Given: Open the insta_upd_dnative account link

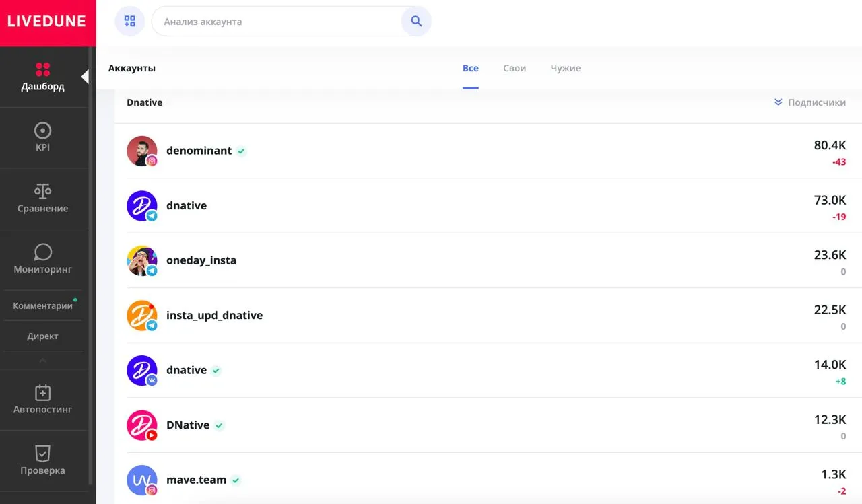Looking at the screenshot, I should tap(215, 315).
